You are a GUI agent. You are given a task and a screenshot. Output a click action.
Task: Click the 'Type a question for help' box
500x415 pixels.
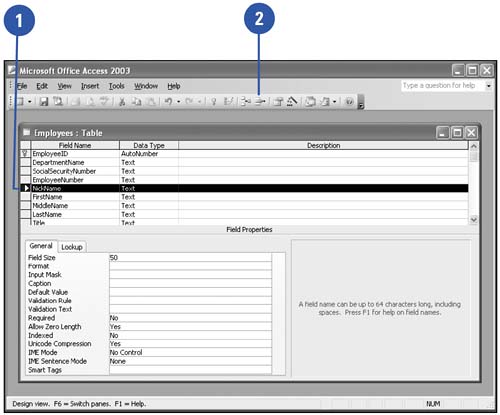(443, 86)
